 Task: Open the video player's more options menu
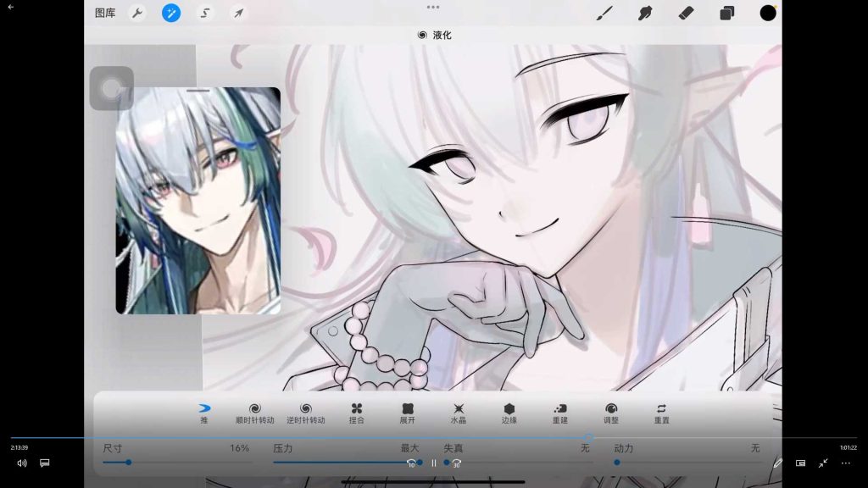(845, 463)
